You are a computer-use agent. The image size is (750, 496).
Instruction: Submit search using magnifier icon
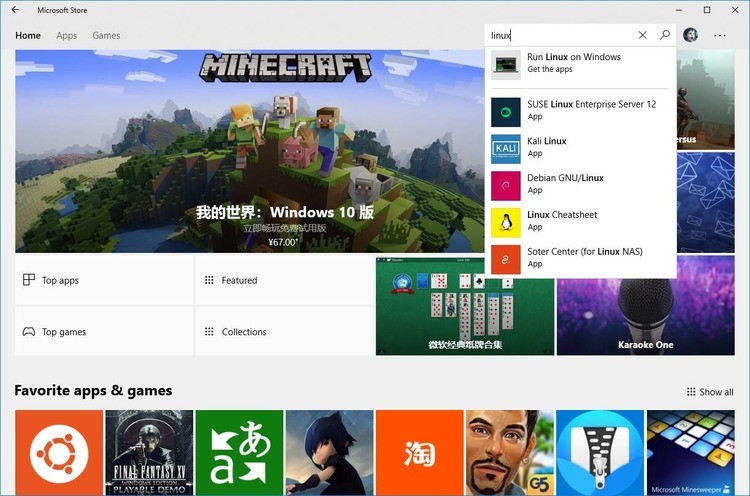coord(665,35)
